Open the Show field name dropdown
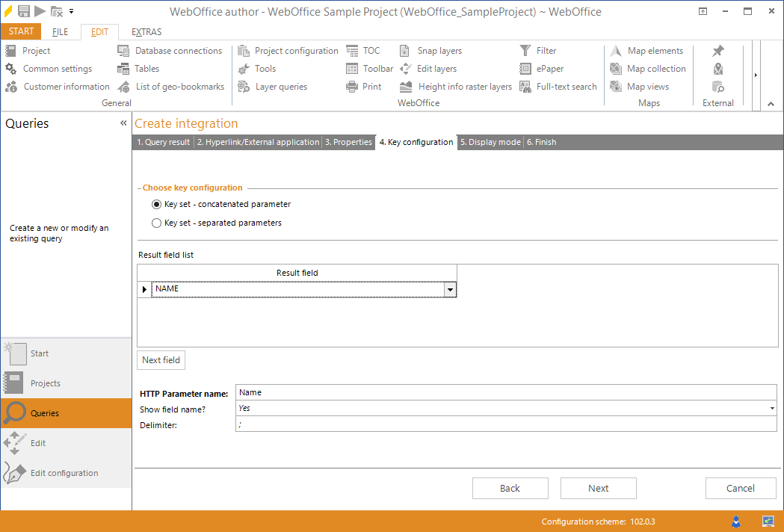This screenshot has width=784, height=532. [772, 408]
